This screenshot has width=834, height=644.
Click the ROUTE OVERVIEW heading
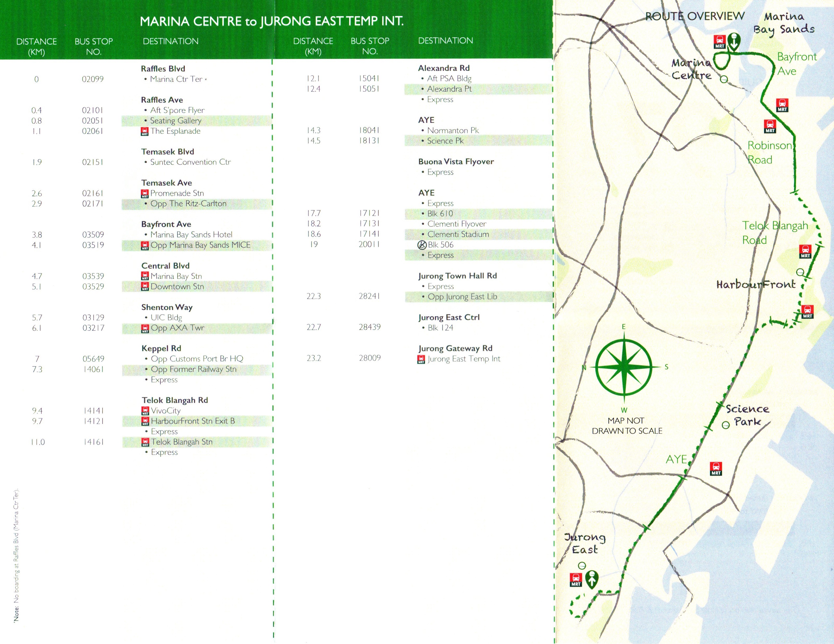tap(695, 17)
